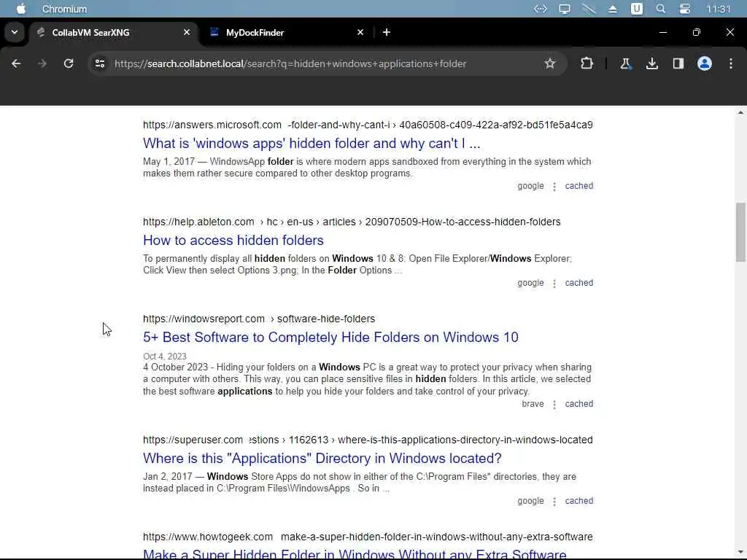Open 'How to access hidden folders' result

[233, 240]
